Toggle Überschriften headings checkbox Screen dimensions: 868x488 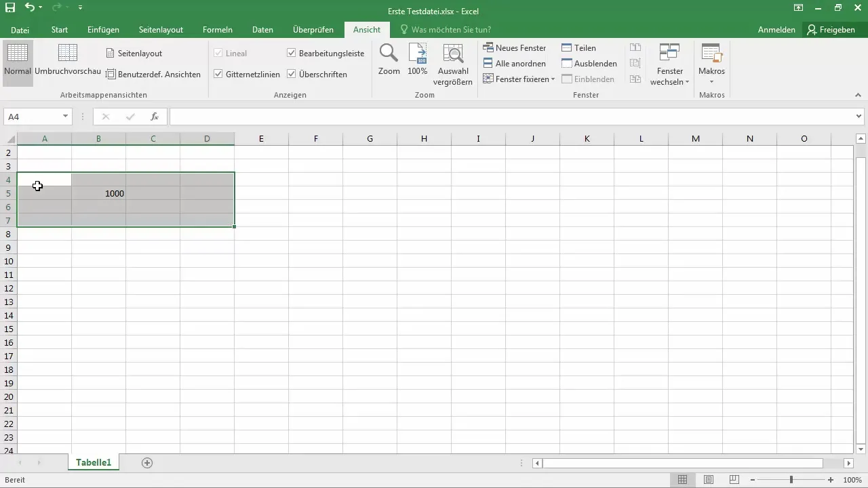coord(292,75)
